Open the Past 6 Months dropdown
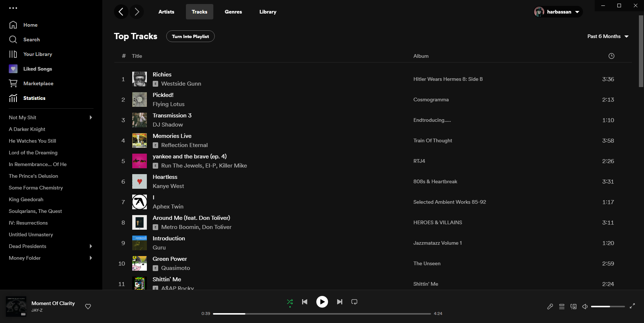This screenshot has height=323, width=644. point(607,36)
